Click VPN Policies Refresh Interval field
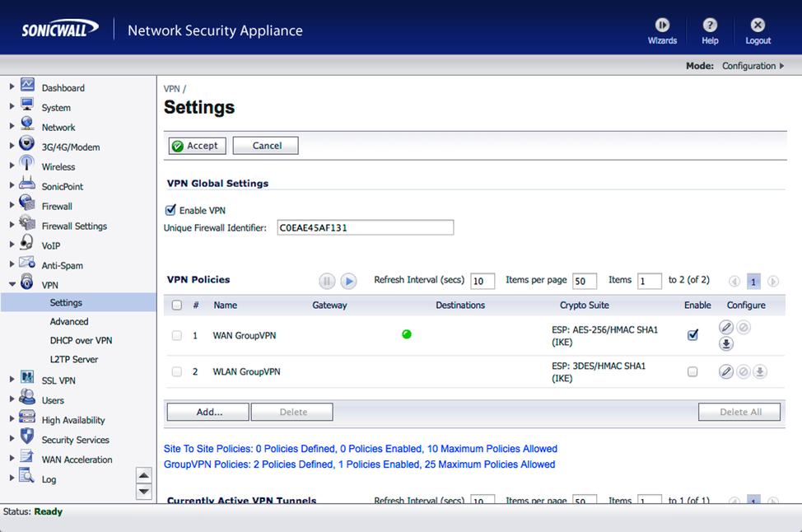 point(483,281)
